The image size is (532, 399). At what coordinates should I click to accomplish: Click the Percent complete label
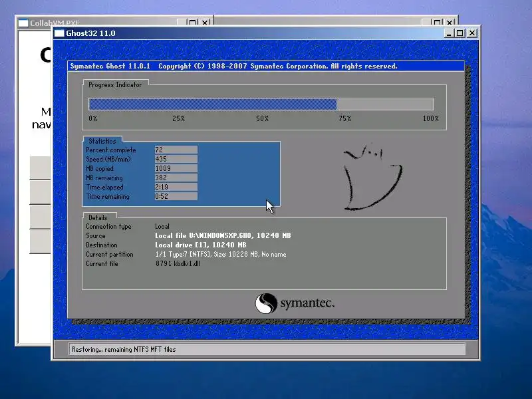[x=110, y=150]
